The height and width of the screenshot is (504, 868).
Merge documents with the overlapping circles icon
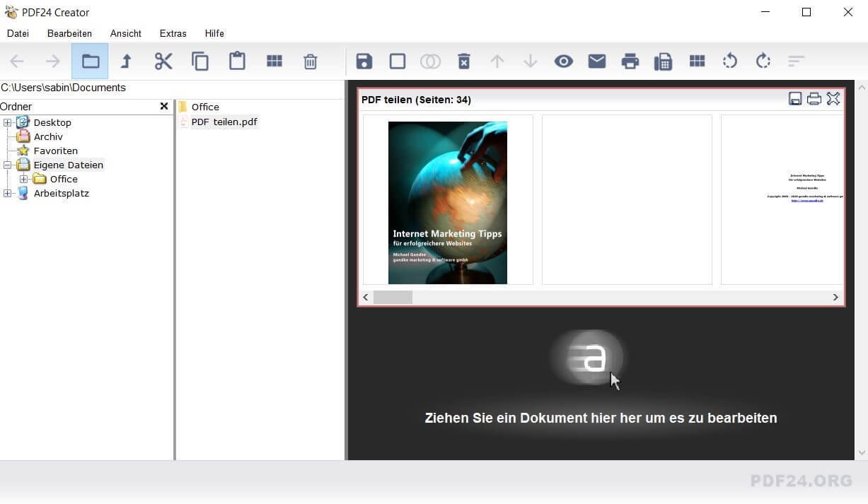(430, 61)
